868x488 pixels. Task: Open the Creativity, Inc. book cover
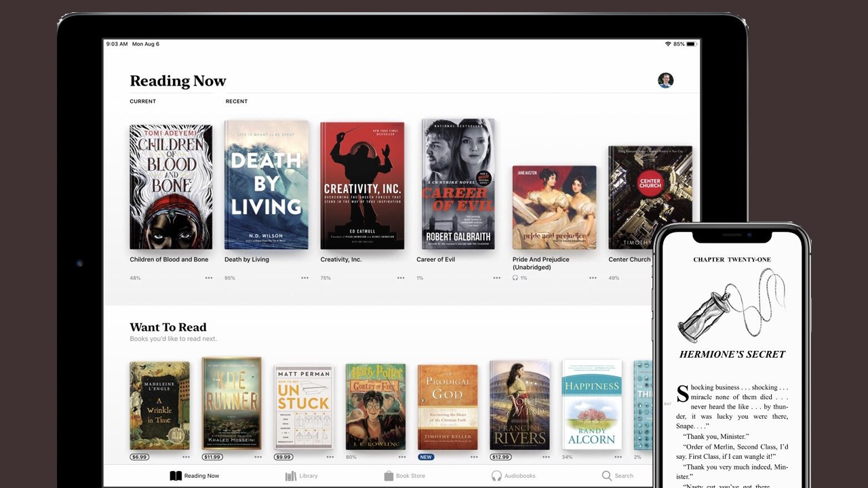pyautogui.click(x=362, y=186)
